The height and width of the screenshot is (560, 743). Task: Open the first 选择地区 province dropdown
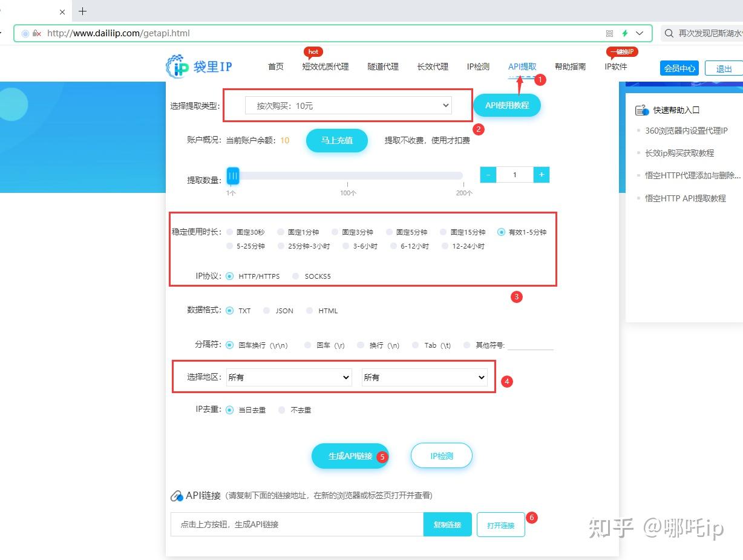[x=289, y=377]
